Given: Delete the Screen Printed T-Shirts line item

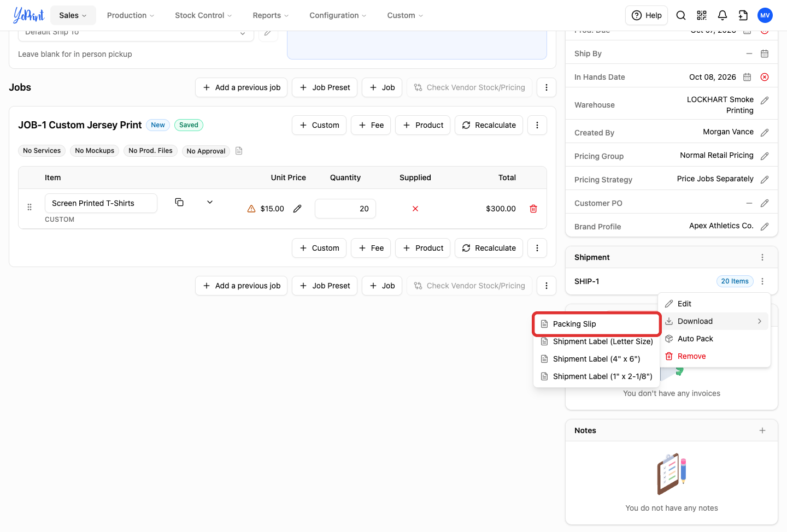Looking at the screenshot, I should [x=533, y=209].
